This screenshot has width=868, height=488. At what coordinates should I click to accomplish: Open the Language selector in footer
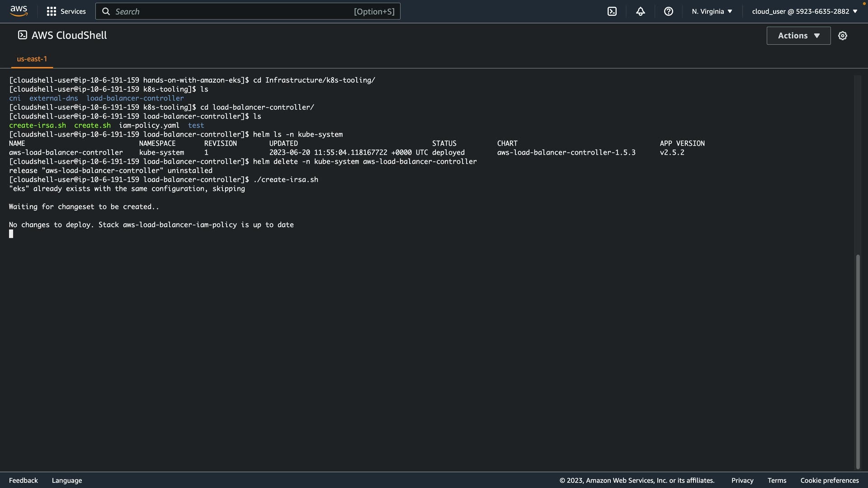[x=67, y=480]
